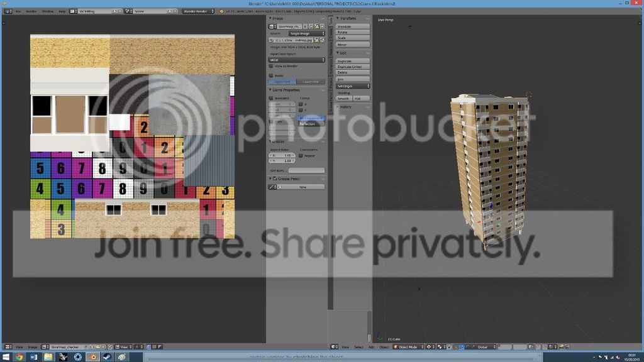Open the Input Color Space sRGB dropdown

pos(297,60)
